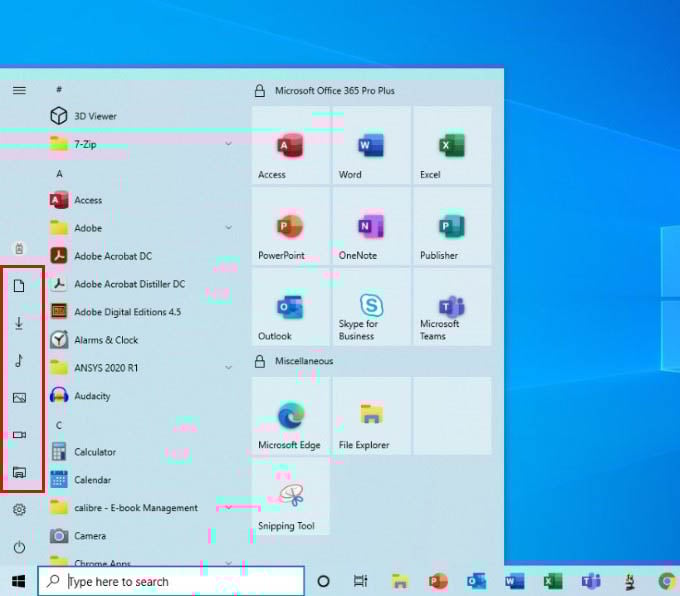Screen dimensions: 680x596
Task: Click the Outlook tile
Action: [x=291, y=307]
